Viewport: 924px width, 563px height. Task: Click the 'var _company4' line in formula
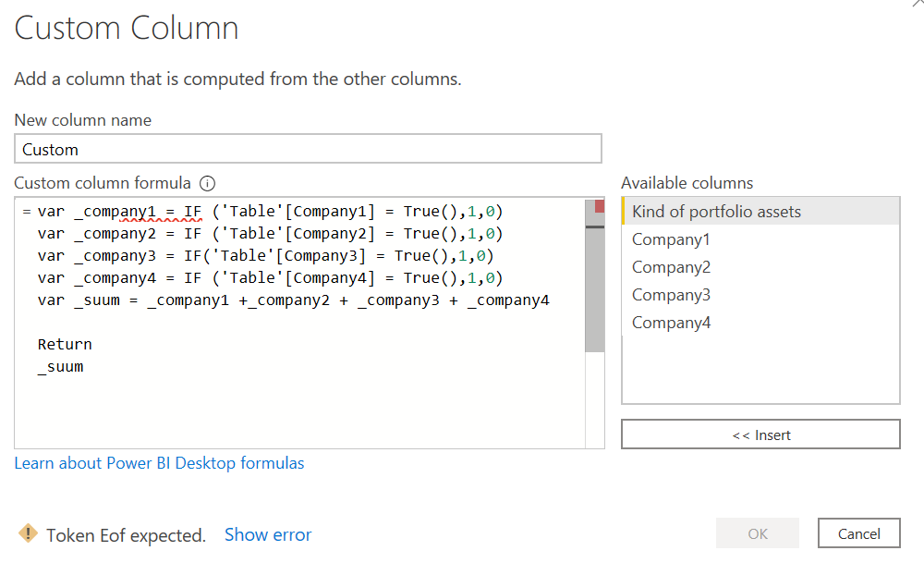[x=270, y=278]
